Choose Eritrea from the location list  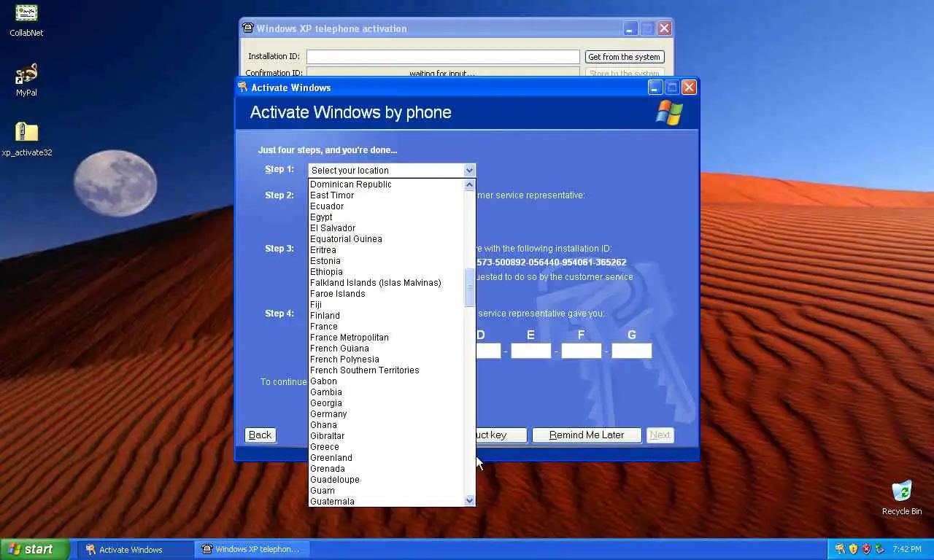pyautogui.click(x=387, y=250)
